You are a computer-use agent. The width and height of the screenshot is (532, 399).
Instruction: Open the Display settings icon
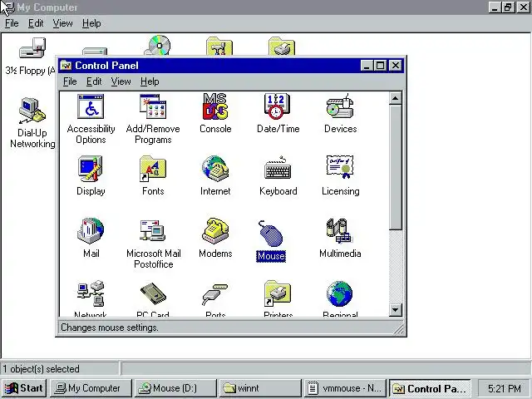(91, 169)
